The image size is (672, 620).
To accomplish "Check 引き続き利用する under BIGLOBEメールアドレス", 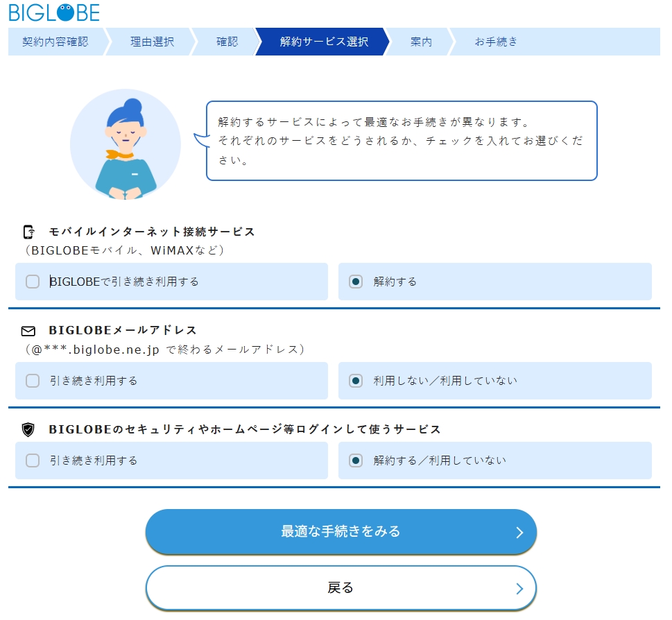I will coord(33,381).
